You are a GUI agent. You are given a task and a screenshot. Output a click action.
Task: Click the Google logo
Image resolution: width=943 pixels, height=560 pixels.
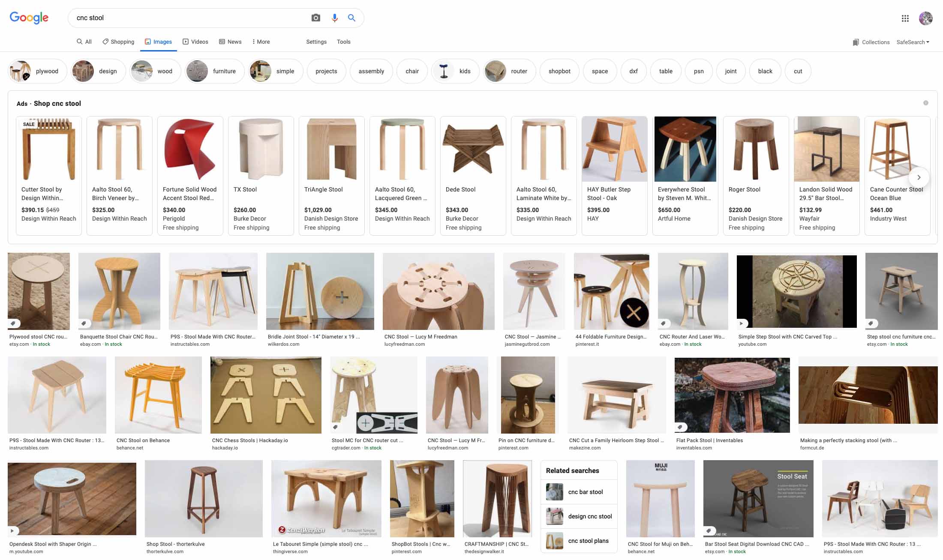click(29, 18)
